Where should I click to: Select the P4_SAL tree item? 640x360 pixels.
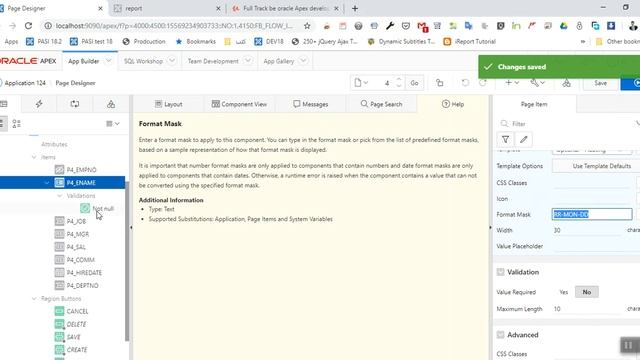click(76, 247)
